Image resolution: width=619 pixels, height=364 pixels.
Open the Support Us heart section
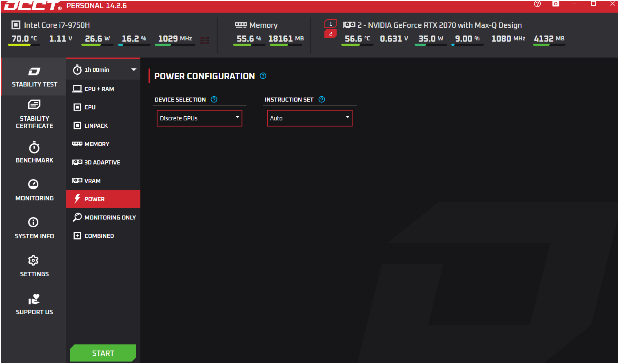tap(34, 304)
